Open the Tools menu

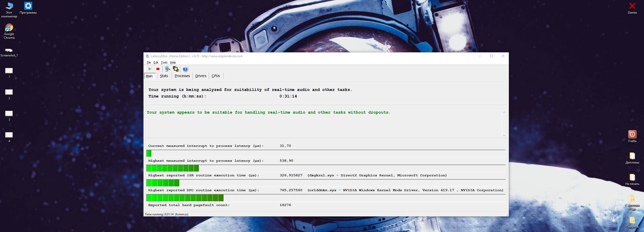164,62
